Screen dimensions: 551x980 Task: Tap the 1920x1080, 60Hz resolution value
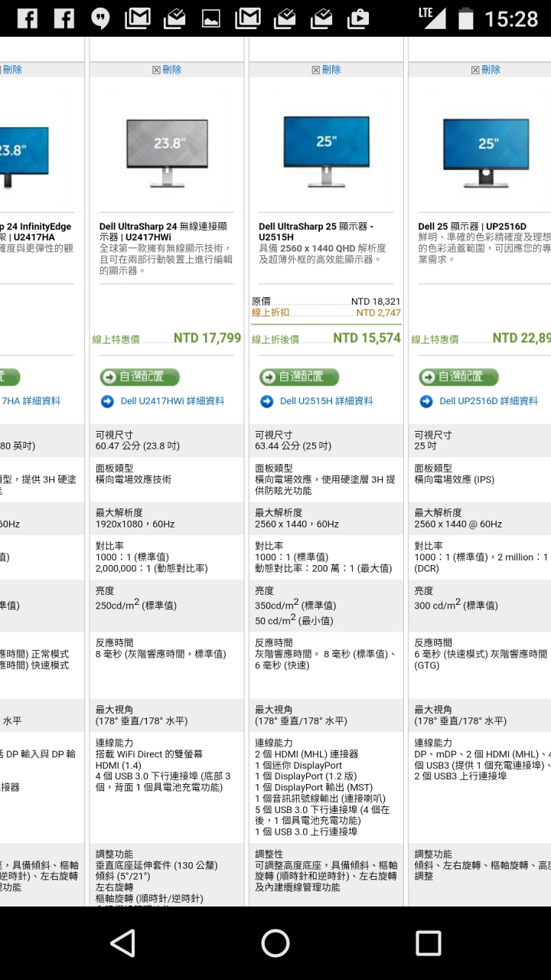coord(135,524)
